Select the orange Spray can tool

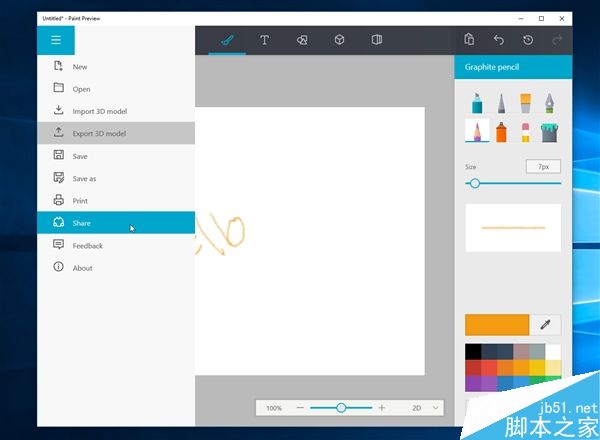coord(501,132)
